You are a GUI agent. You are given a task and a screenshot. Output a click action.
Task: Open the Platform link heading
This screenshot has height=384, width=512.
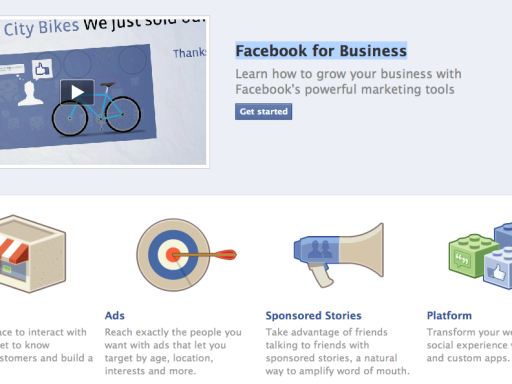[449, 315]
